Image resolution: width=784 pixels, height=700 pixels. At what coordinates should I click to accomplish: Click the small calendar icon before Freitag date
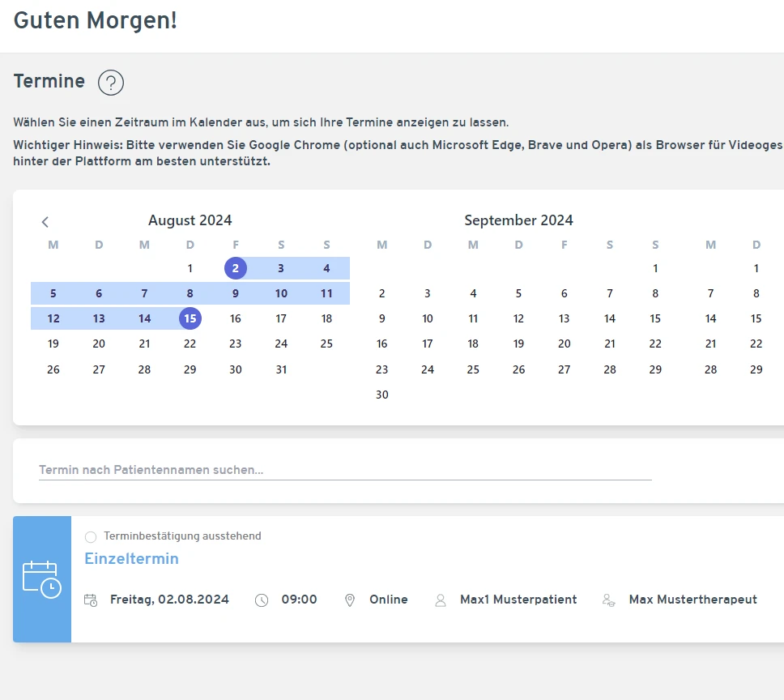(91, 600)
